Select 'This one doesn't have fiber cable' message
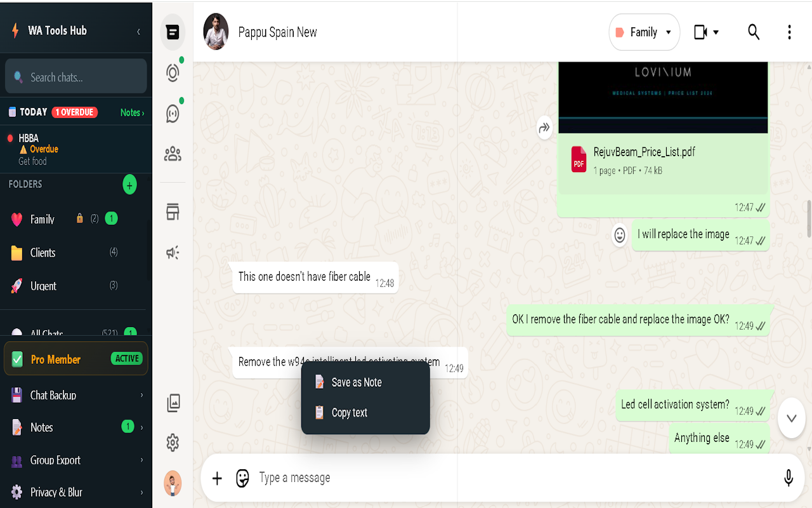This screenshot has height=508, width=812. [x=315, y=277]
